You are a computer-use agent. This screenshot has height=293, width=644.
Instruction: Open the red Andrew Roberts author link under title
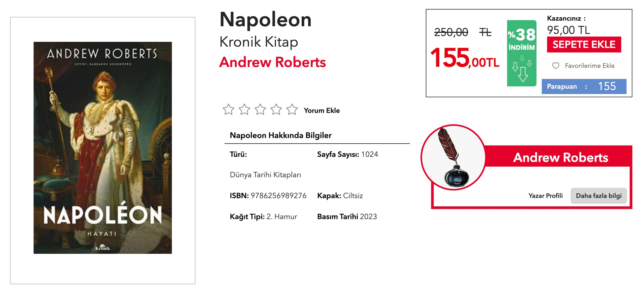[272, 62]
